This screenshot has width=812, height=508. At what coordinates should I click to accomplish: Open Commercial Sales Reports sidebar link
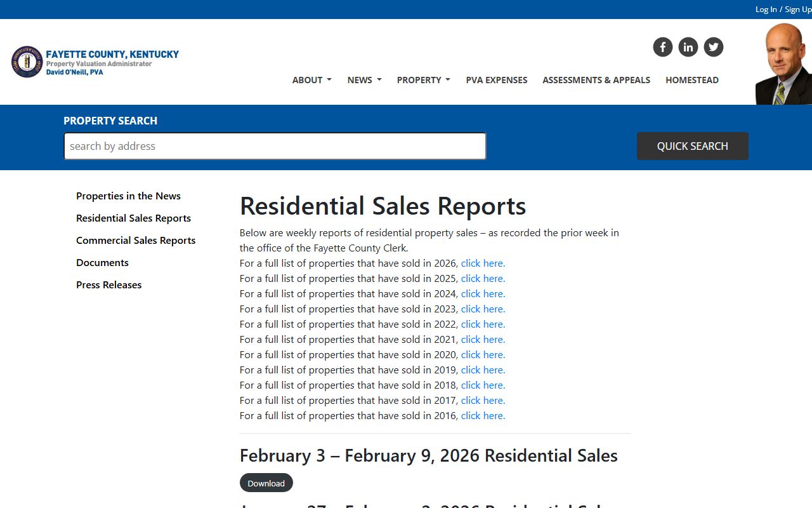coord(136,241)
